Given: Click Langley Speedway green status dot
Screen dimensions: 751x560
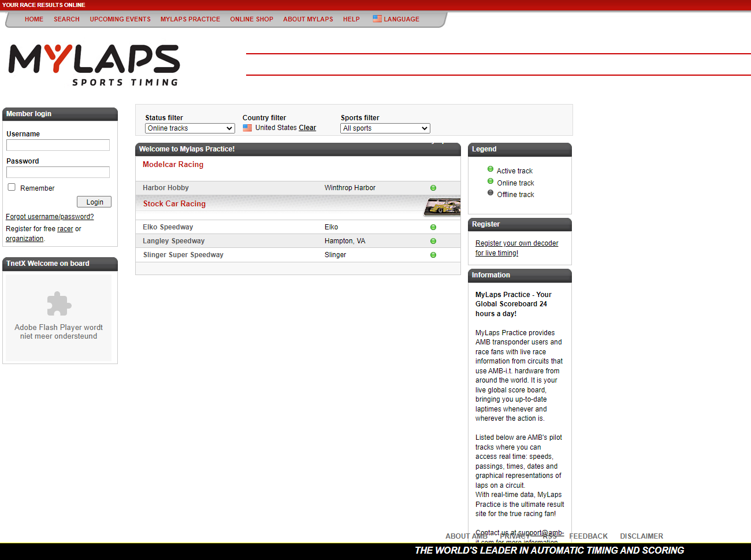Looking at the screenshot, I should tap(433, 241).
